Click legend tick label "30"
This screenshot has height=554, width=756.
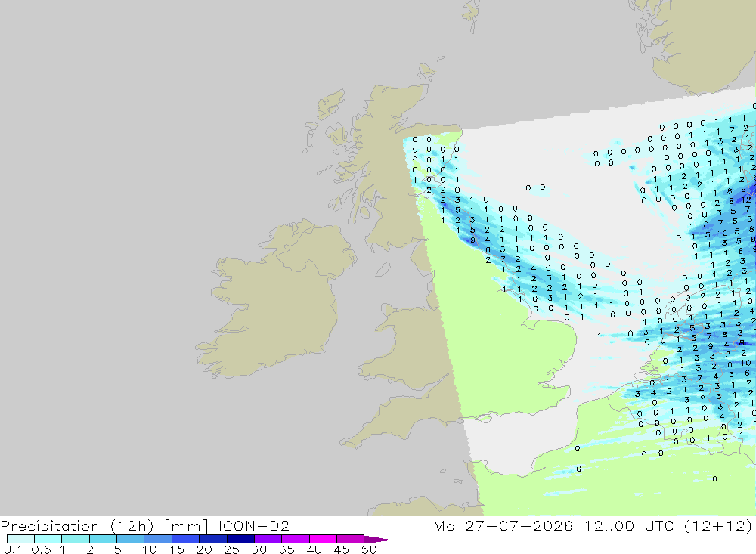tap(259, 549)
